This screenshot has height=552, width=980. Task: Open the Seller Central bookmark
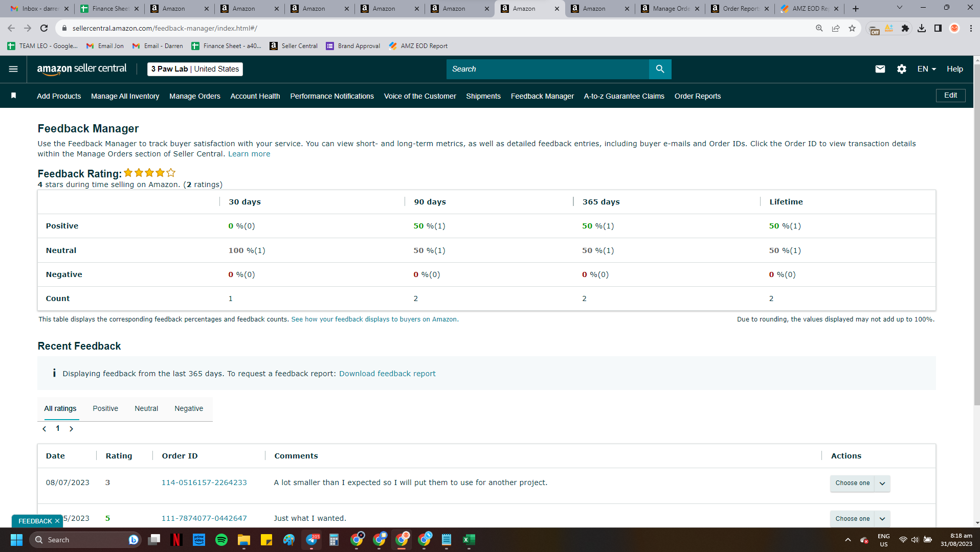(294, 46)
